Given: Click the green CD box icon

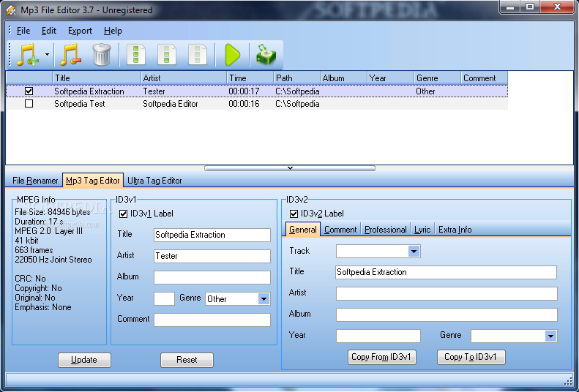Looking at the screenshot, I should tap(266, 55).
